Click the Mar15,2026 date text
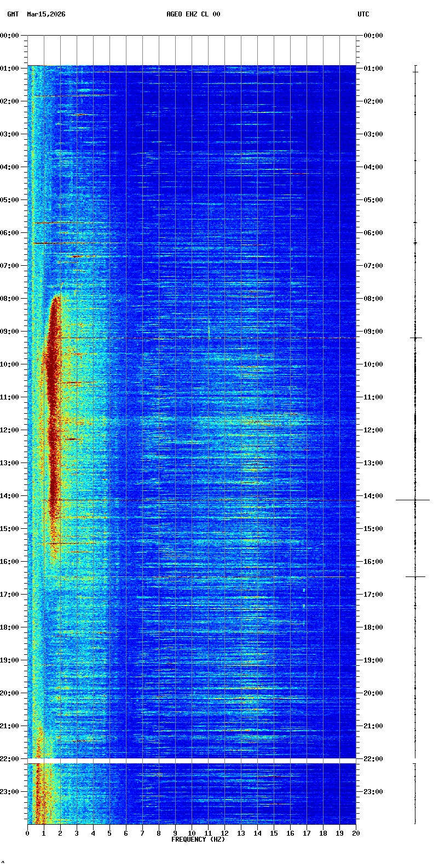 (46, 14)
